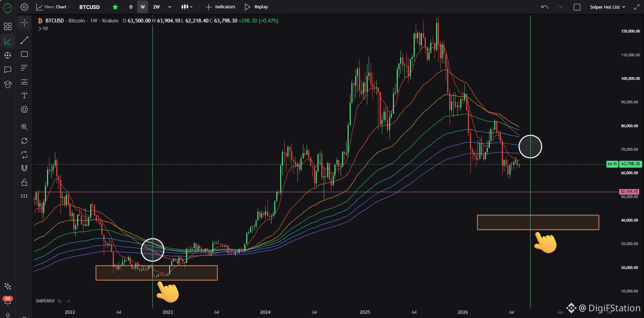Select the rectangle shape tool
This screenshot has width=644, height=318.
click(x=24, y=54)
